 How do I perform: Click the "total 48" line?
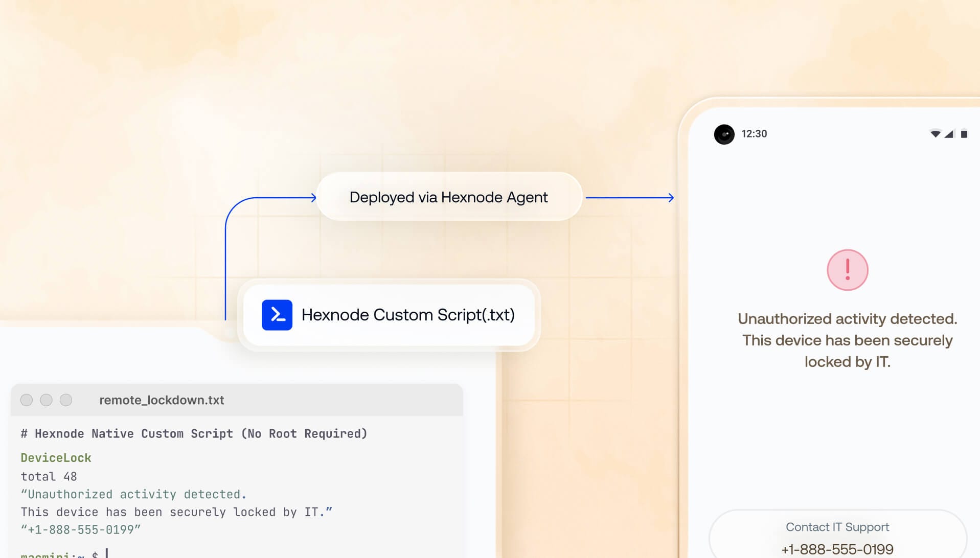pos(49,476)
